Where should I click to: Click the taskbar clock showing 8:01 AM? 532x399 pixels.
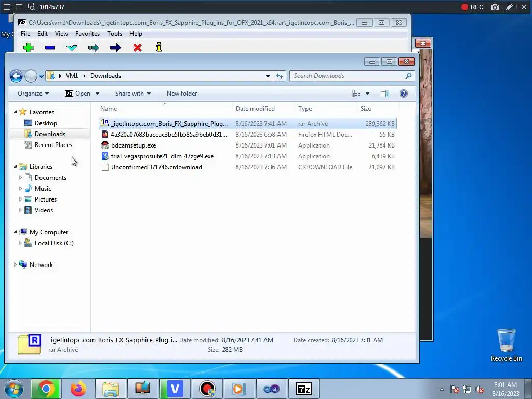tap(505, 389)
